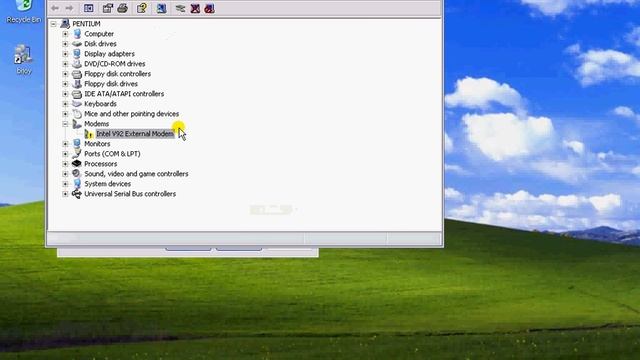The image size is (640, 360).
Task: Click the Update Driver toolbar icon
Action: 180,8
